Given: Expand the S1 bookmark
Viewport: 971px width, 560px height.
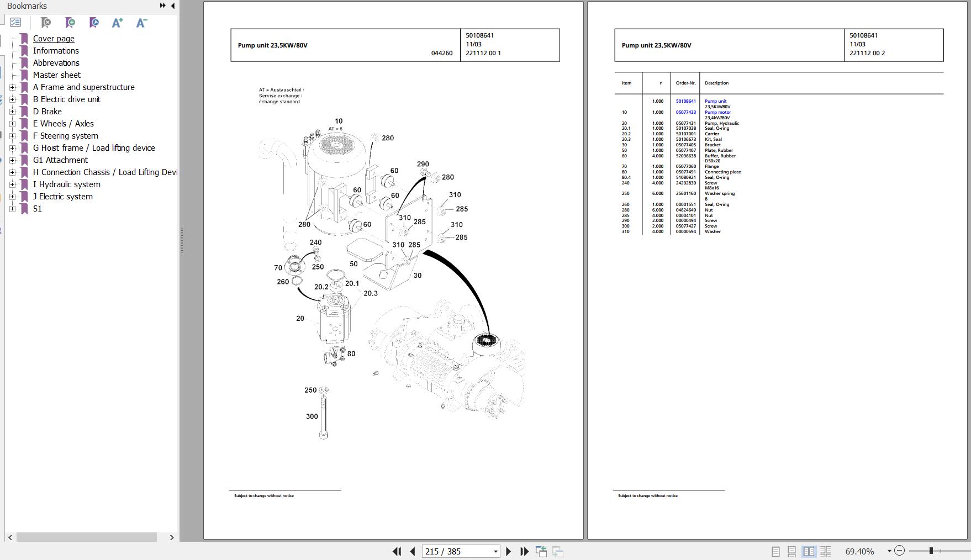Looking at the screenshot, I should (x=12, y=209).
